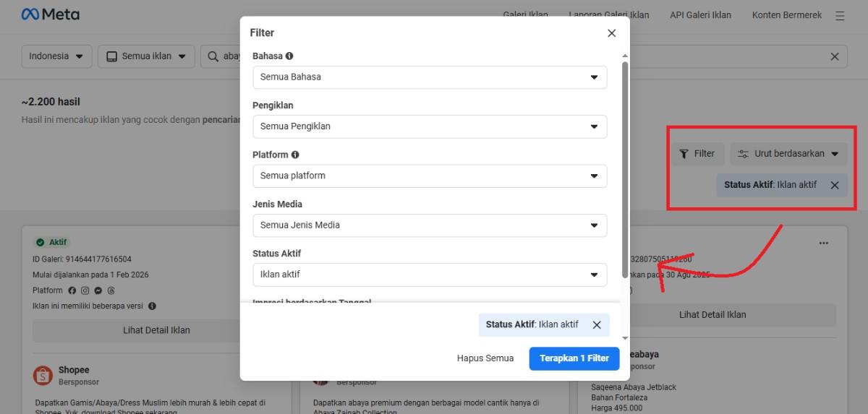This screenshot has width=868, height=414.
Task: Open the Semua platform dropdown
Action: click(430, 176)
